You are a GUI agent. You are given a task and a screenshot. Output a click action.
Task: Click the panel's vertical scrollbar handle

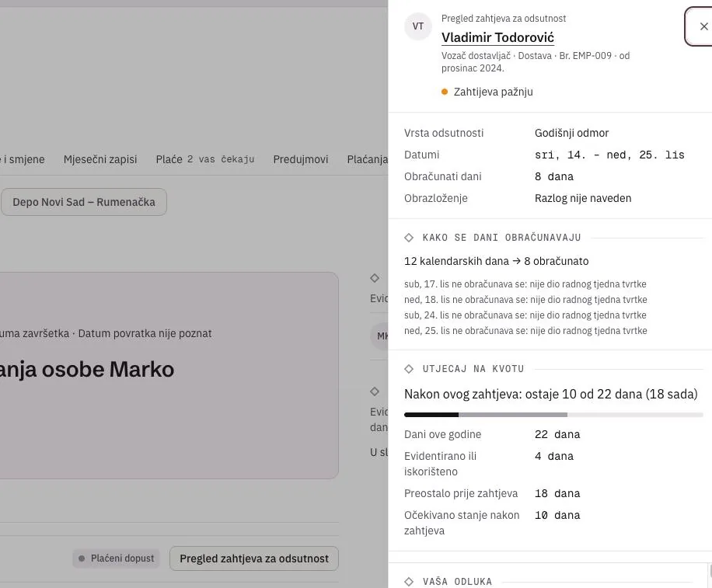click(710, 571)
